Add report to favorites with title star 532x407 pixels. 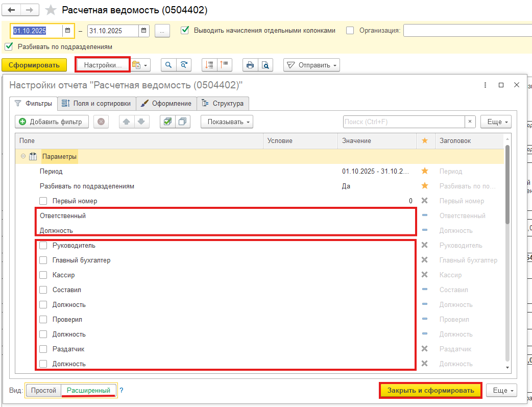pos(51,10)
